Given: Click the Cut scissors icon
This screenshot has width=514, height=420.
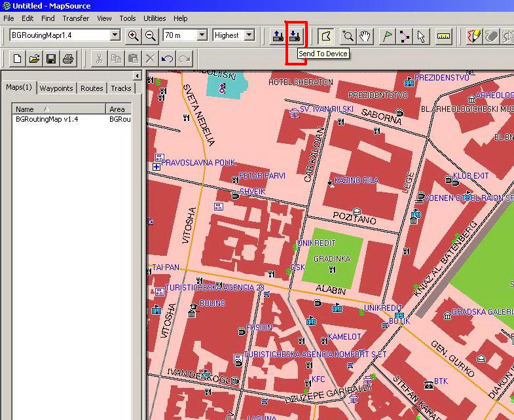Looking at the screenshot, I should [x=99, y=59].
